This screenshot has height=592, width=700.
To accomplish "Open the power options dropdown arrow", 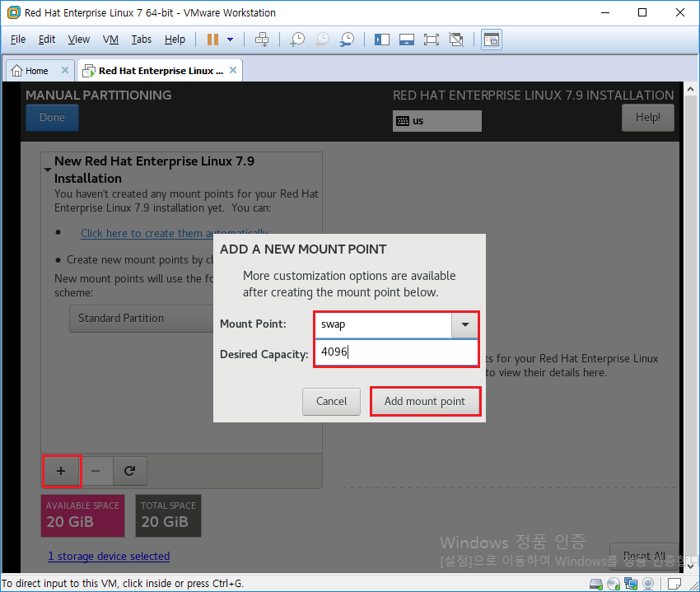I will [230, 40].
